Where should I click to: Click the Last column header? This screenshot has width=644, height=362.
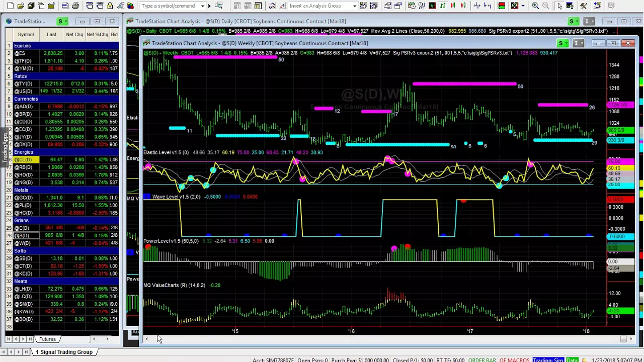tap(52, 35)
